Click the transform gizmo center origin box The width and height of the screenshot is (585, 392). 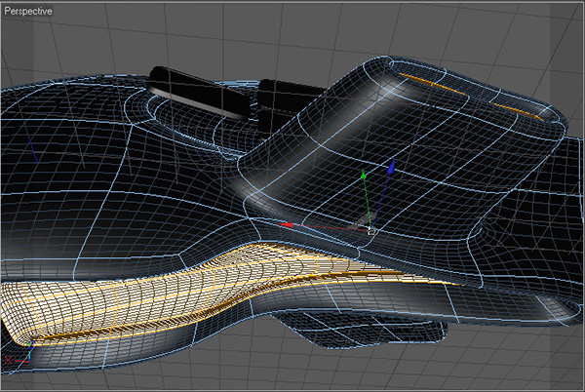370,231
